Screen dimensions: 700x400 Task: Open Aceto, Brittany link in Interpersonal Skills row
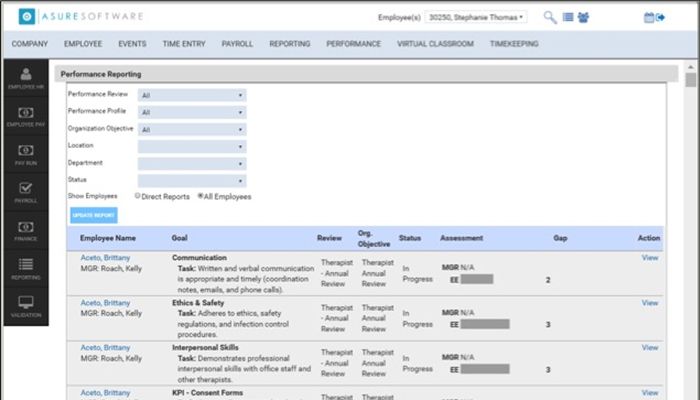tap(105, 348)
